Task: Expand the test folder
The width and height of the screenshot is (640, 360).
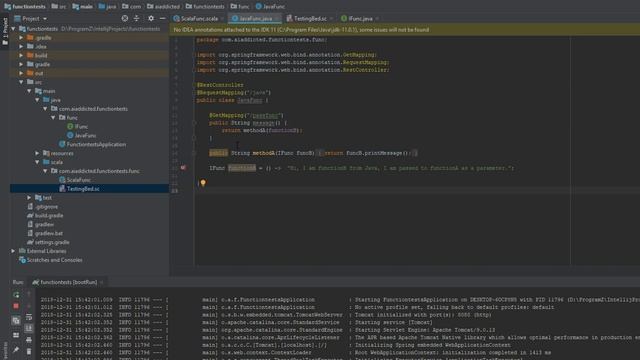Action: click(x=29, y=198)
